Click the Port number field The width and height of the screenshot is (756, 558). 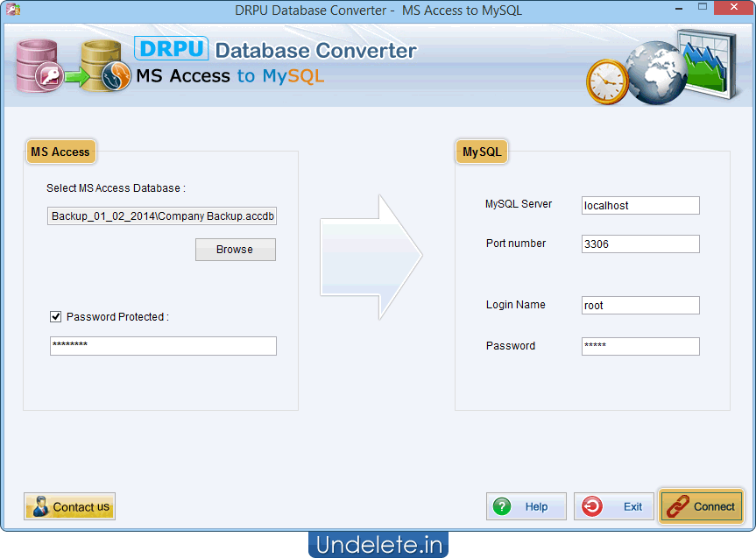[640, 244]
